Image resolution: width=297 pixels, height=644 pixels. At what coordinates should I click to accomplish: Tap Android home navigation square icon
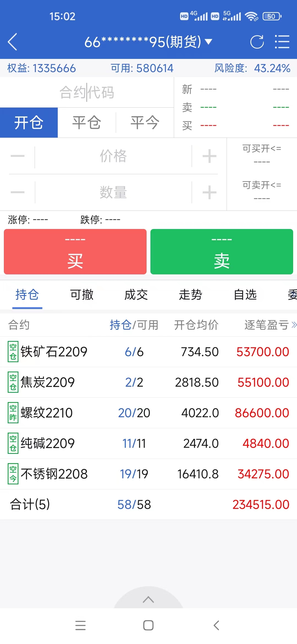(148, 625)
